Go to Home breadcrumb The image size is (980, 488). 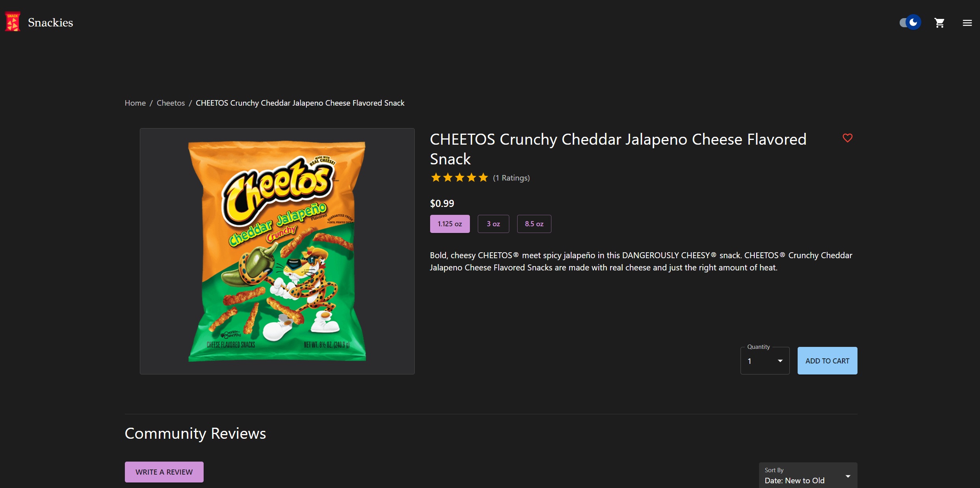pos(135,103)
